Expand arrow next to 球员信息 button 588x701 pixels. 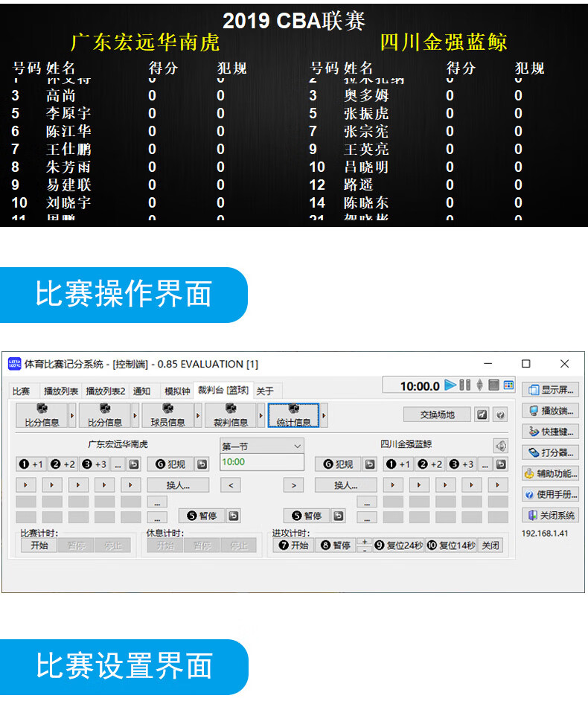pos(198,415)
